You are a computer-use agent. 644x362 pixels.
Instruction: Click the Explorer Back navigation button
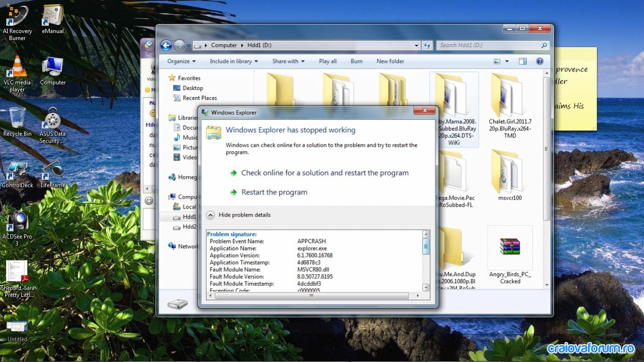[166, 45]
